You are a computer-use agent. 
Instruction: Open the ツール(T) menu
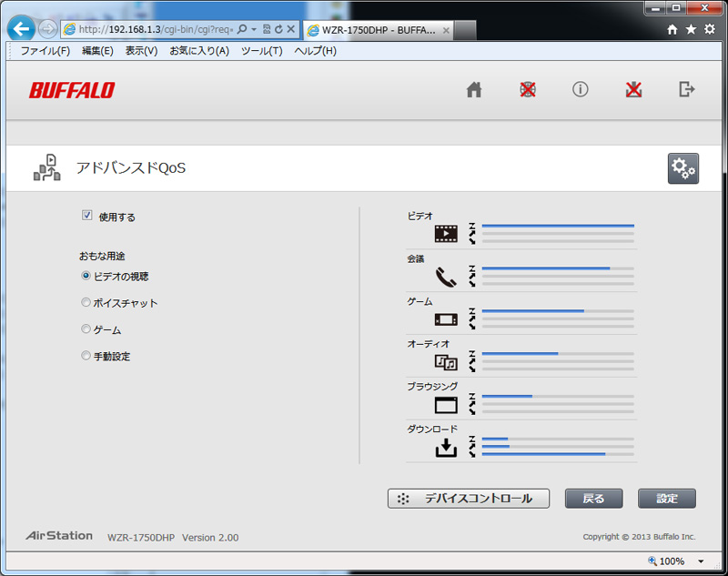(261, 51)
